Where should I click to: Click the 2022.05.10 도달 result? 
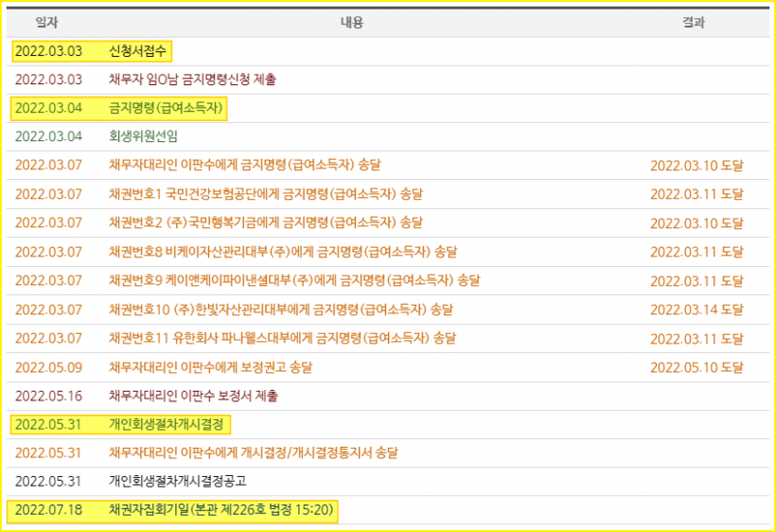pos(697,367)
